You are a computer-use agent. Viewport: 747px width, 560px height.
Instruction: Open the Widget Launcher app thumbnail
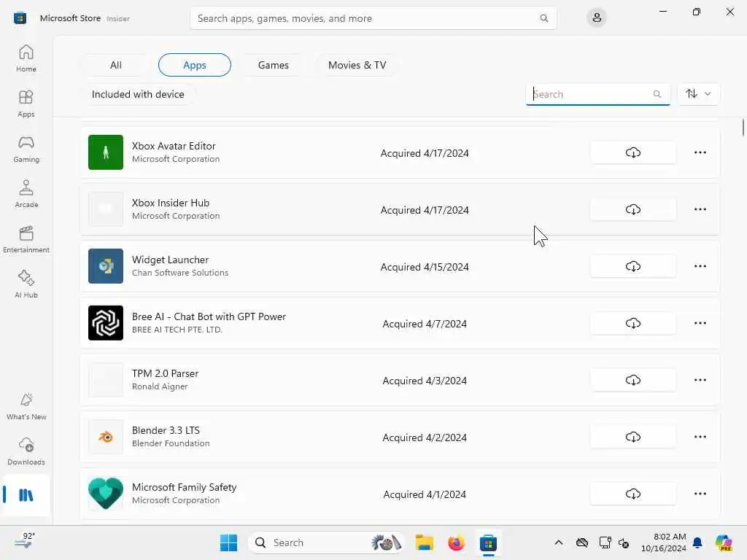click(x=106, y=266)
